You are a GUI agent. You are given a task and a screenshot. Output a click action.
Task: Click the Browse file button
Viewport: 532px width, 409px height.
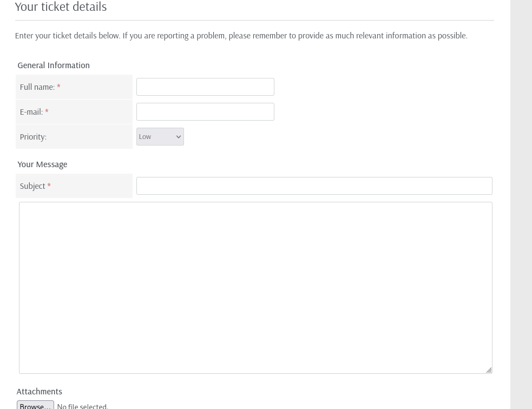[35, 405]
